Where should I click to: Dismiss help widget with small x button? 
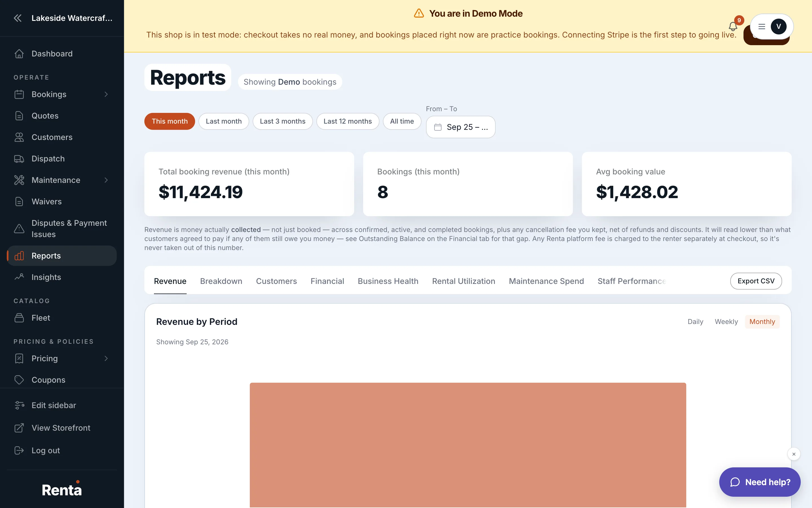pos(794,454)
